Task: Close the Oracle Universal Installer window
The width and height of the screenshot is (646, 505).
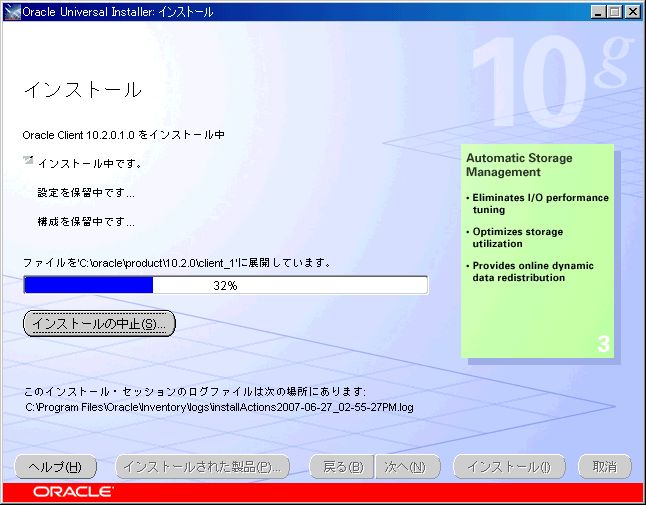Action: 632,12
